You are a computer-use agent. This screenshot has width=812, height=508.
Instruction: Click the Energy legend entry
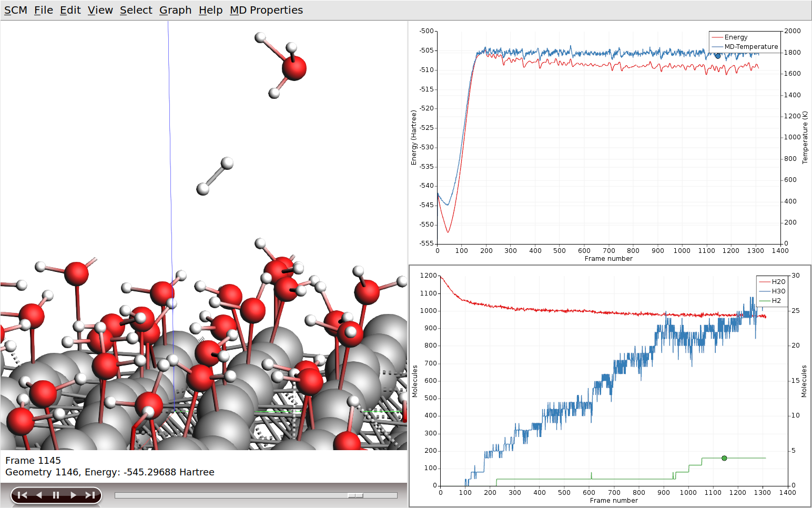736,37
